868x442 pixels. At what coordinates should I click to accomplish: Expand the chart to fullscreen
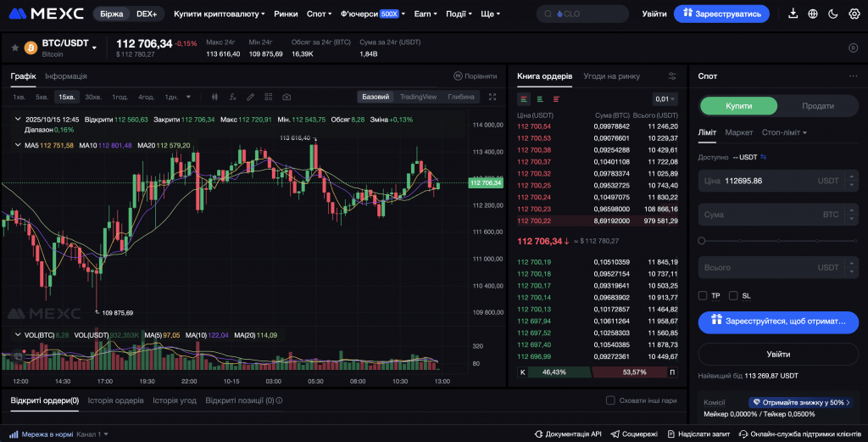point(492,97)
